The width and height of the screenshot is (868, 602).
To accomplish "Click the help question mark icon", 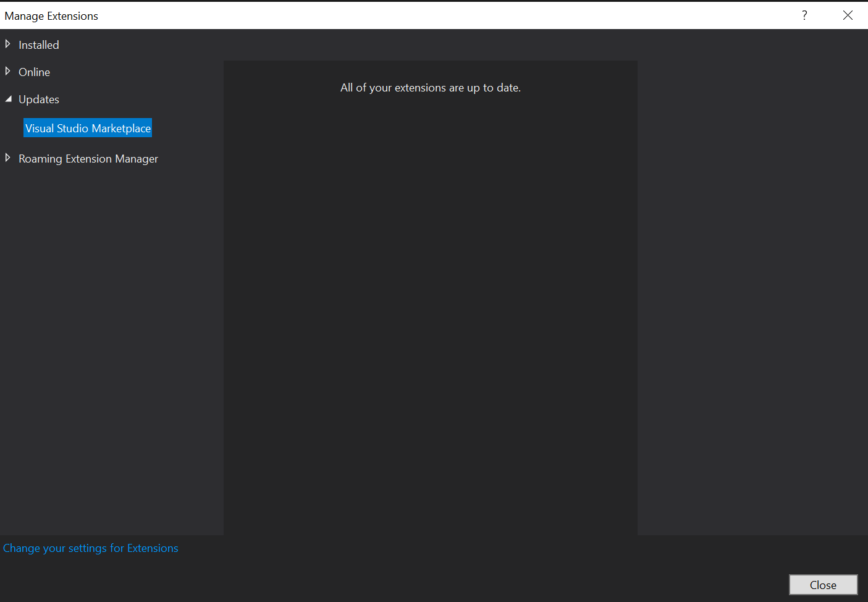I will click(804, 15).
